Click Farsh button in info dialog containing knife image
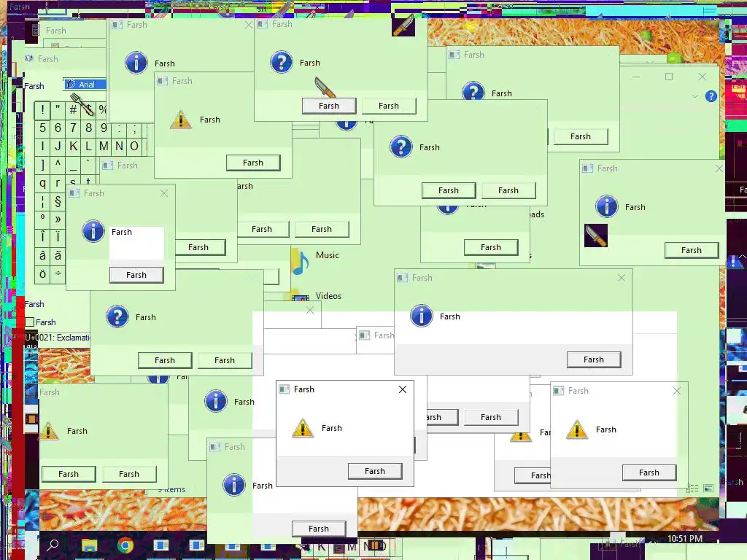Screen dimensions: 747x560 coord(692,250)
